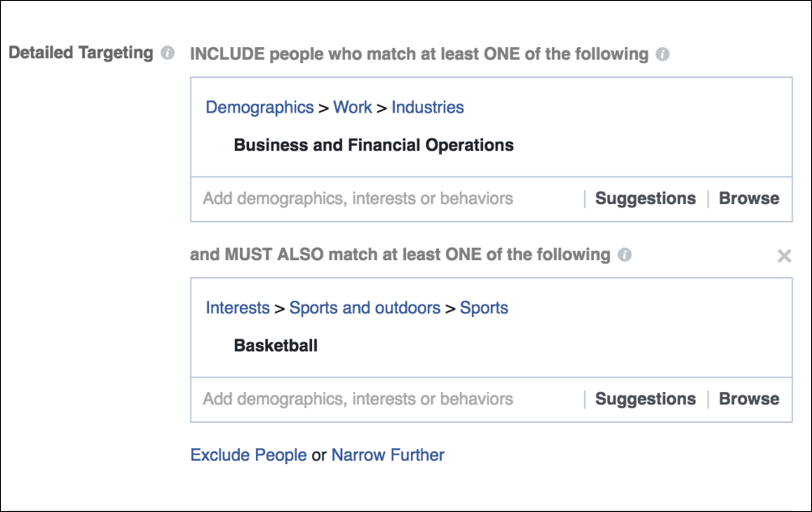The height and width of the screenshot is (512, 812).
Task: Show Suggestions in the MUST ALSO match box
Action: [645, 399]
